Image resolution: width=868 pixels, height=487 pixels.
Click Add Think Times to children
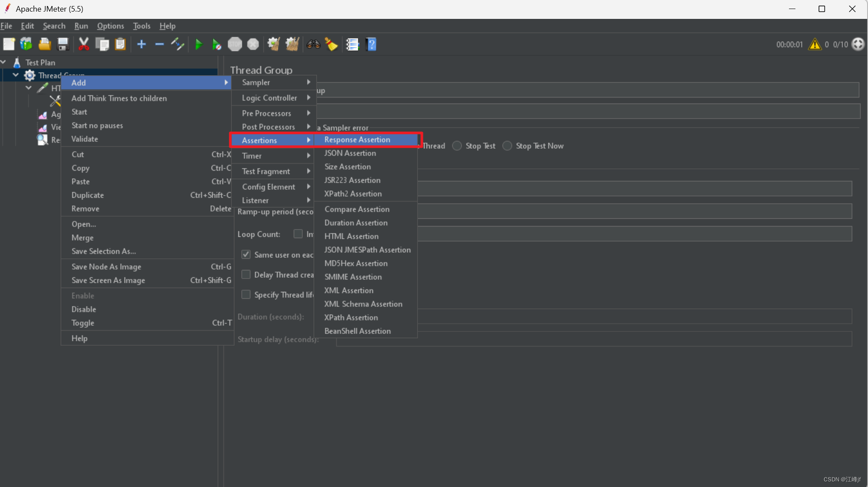(x=119, y=98)
